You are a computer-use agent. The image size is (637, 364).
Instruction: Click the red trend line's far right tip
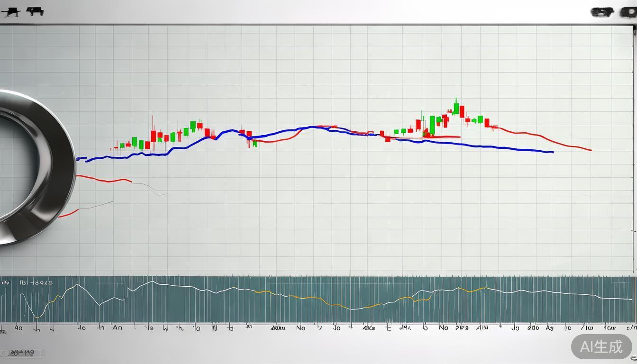pyautogui.click(x=591, y=150)
